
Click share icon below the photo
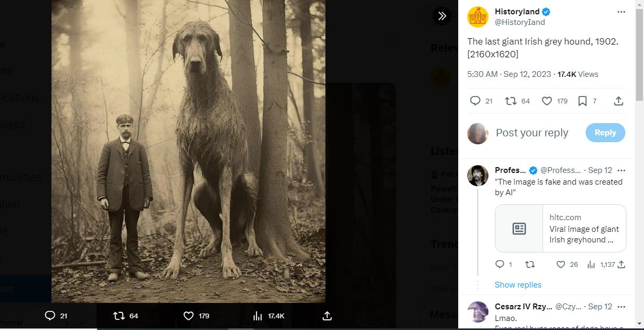pyautogui.click(x=327, y=316)
